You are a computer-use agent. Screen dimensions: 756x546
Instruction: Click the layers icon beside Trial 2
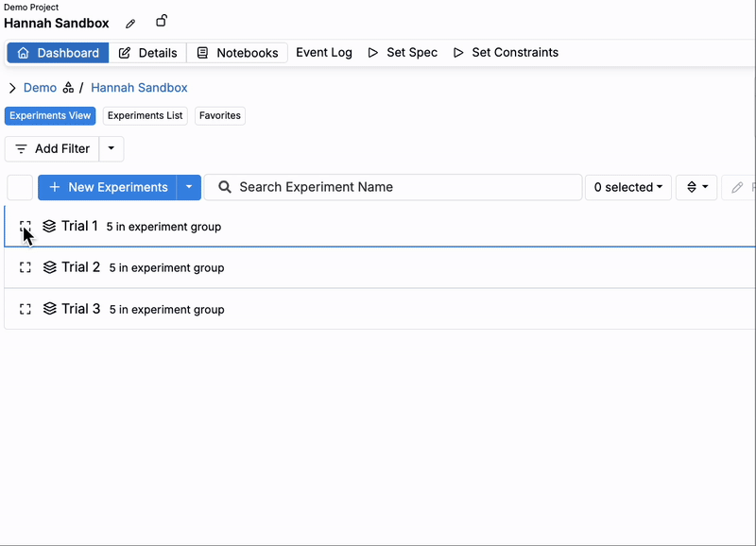[x=50, y=267]
